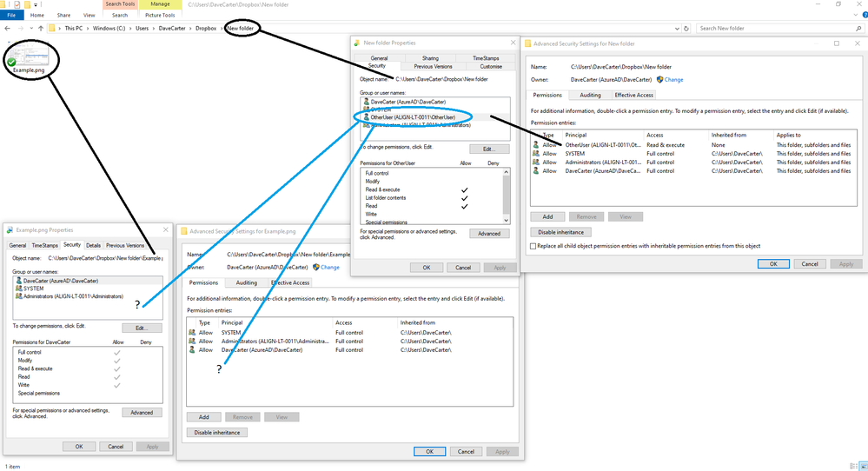868x471 pixels.
Task: Click the DaveCarter user icon in New folder Properties
Action: [366, 102]
